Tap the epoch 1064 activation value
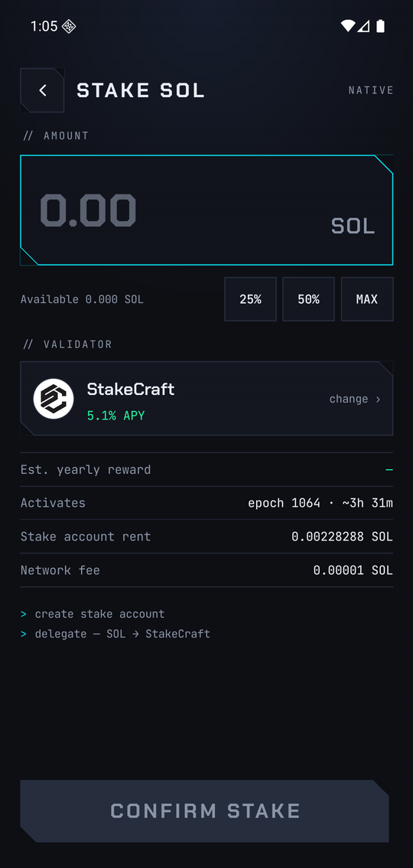This screenshot has height=868, width=413. tap(320, 503)
